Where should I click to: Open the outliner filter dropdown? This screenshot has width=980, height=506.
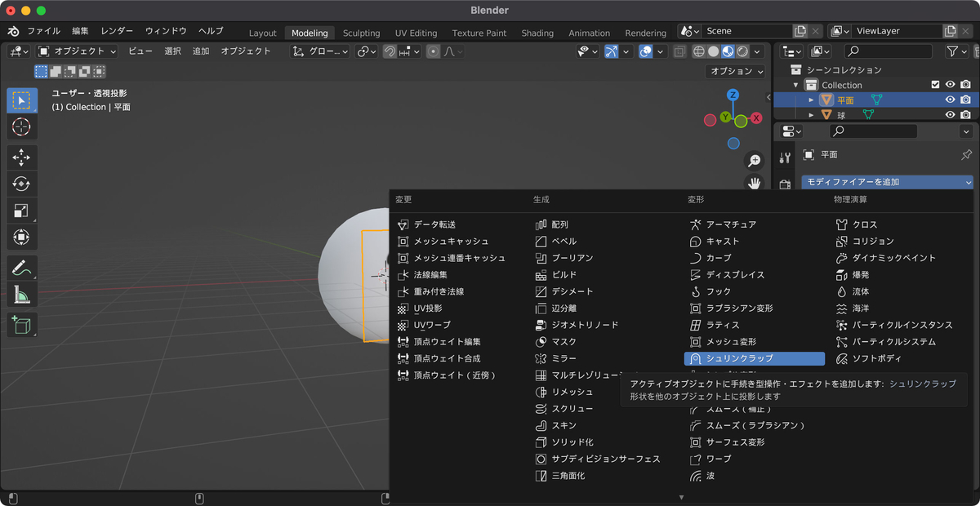click(956, 51)
